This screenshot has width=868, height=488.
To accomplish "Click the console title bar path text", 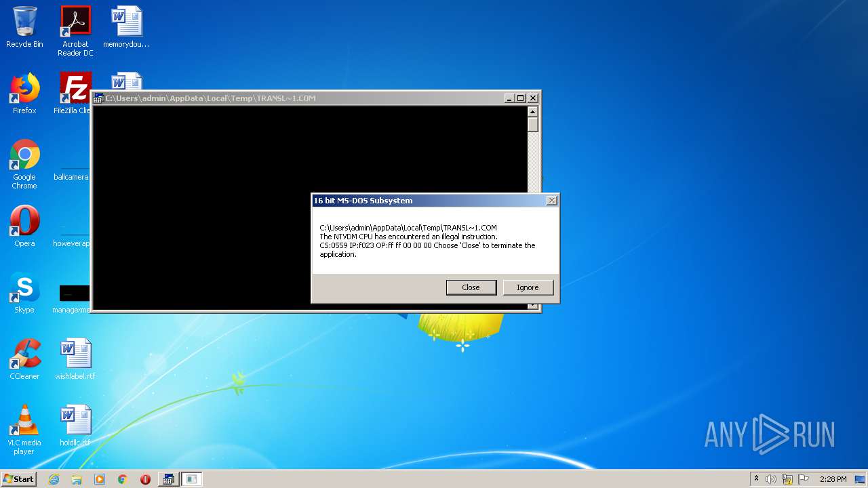I will tap(210, 98).
